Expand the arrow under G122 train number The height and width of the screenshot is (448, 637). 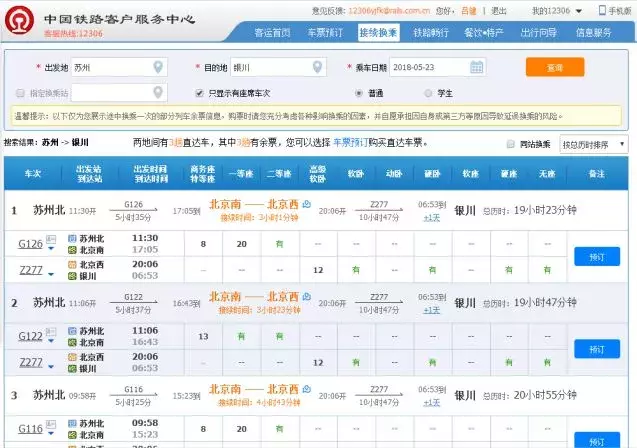point(51,341)
